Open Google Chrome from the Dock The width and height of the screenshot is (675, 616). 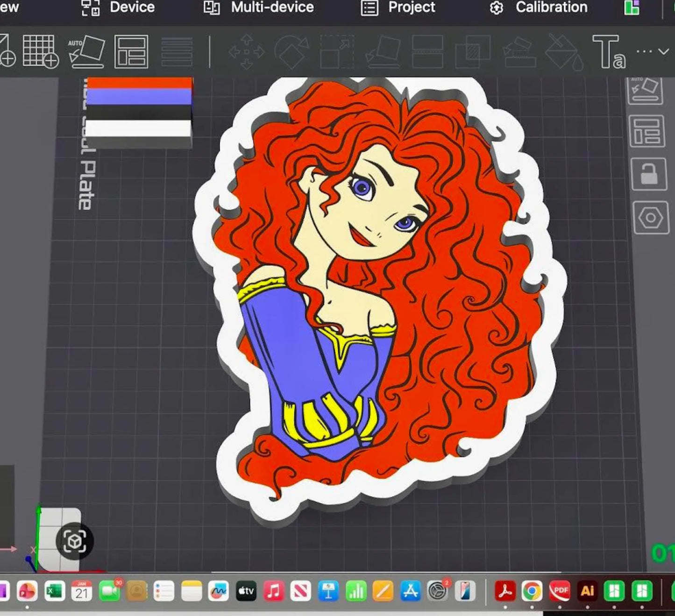(532, 592)
